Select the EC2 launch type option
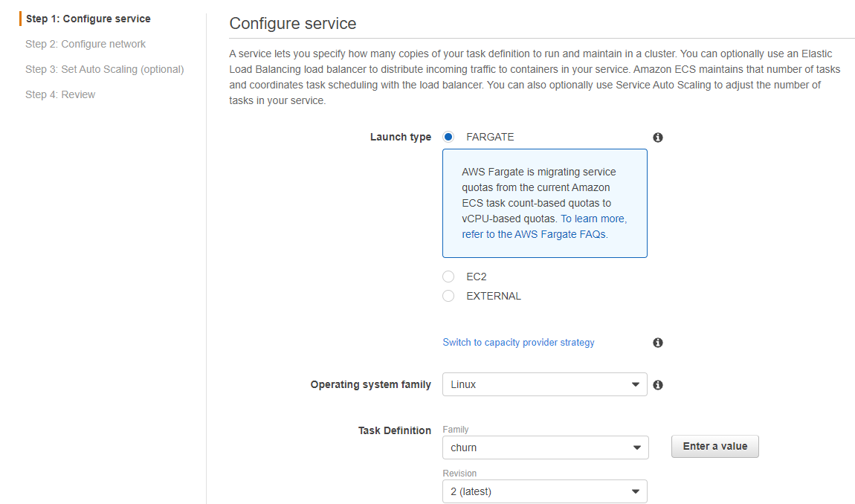 [x=448, y=277]
